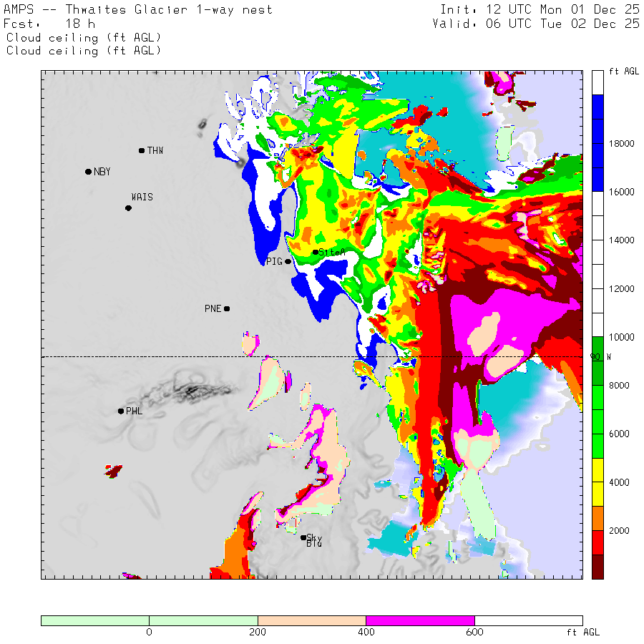Click the 12000 ft colorbar label
This screenshot has width=644, height=644.
coord(621,289)
